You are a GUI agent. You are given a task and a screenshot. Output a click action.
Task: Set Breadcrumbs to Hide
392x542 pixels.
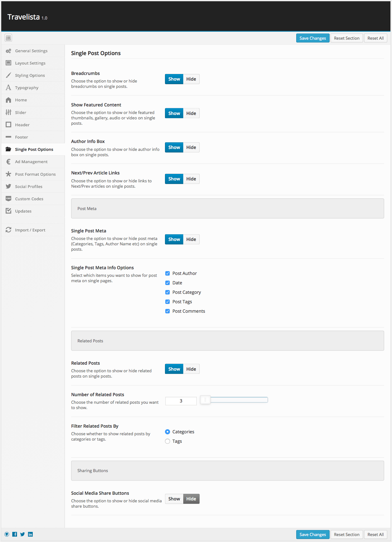191,79
